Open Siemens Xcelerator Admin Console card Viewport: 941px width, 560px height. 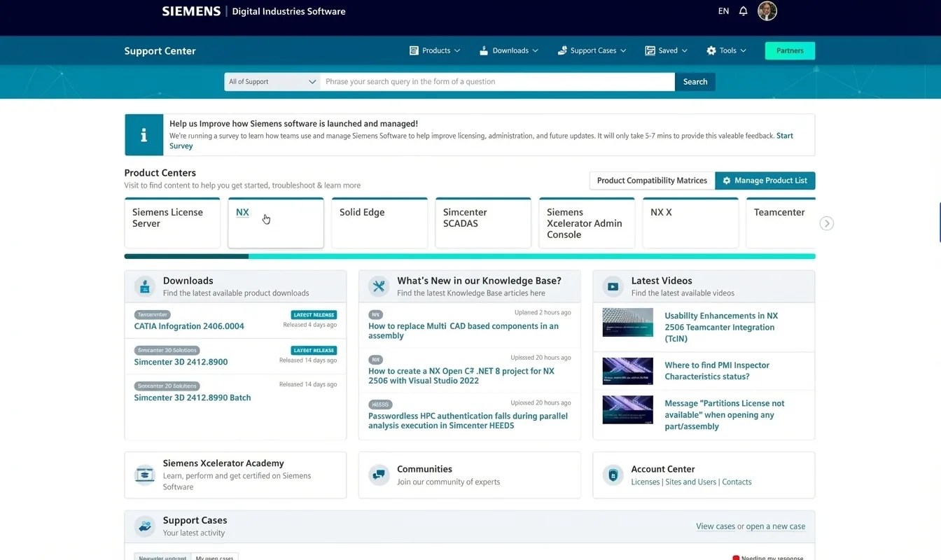click(x=587, y=223)
